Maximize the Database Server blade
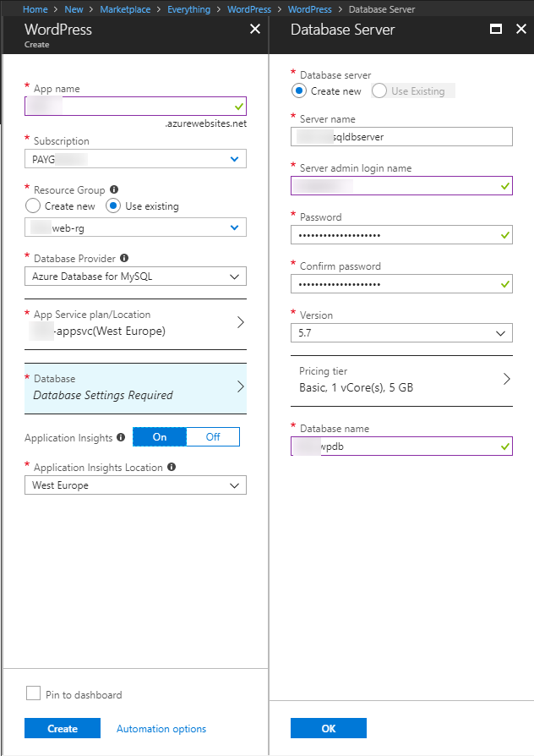The height and width of the screenshot is (756, 534). pos(495,29)
